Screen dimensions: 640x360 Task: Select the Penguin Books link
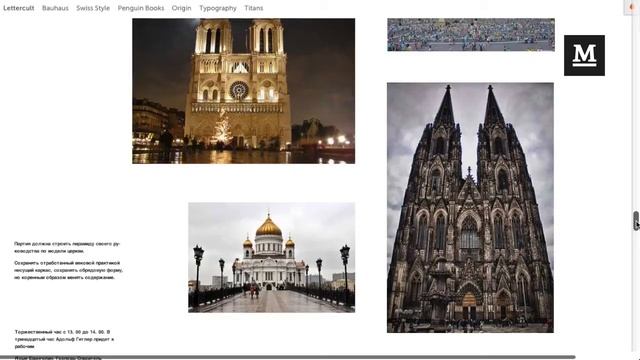[x=141, y=8]
